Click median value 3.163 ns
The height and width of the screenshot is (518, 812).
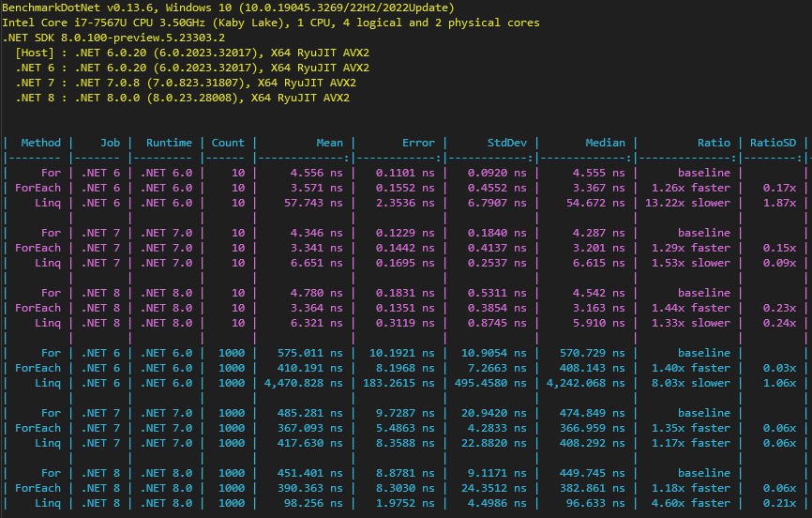pos(598,308)
